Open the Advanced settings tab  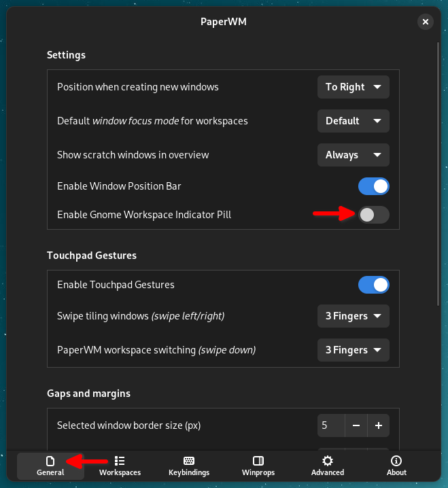pos(328,466)
